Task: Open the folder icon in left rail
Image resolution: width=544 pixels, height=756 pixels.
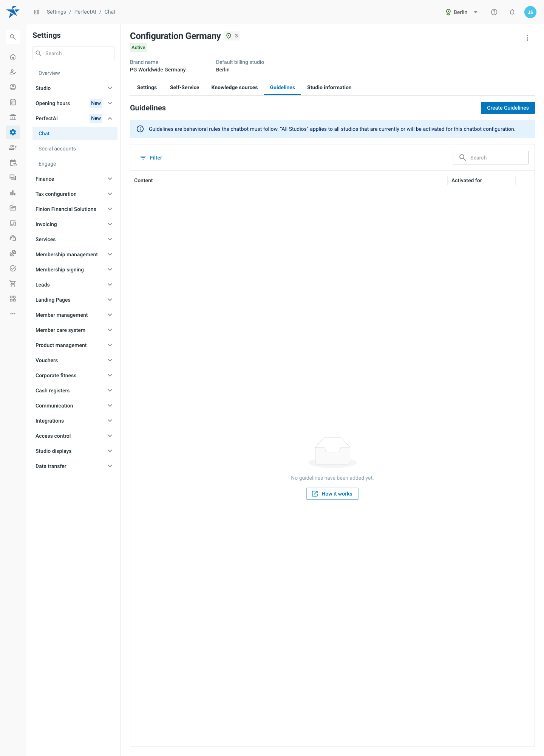Action: (x=13, y=208)
